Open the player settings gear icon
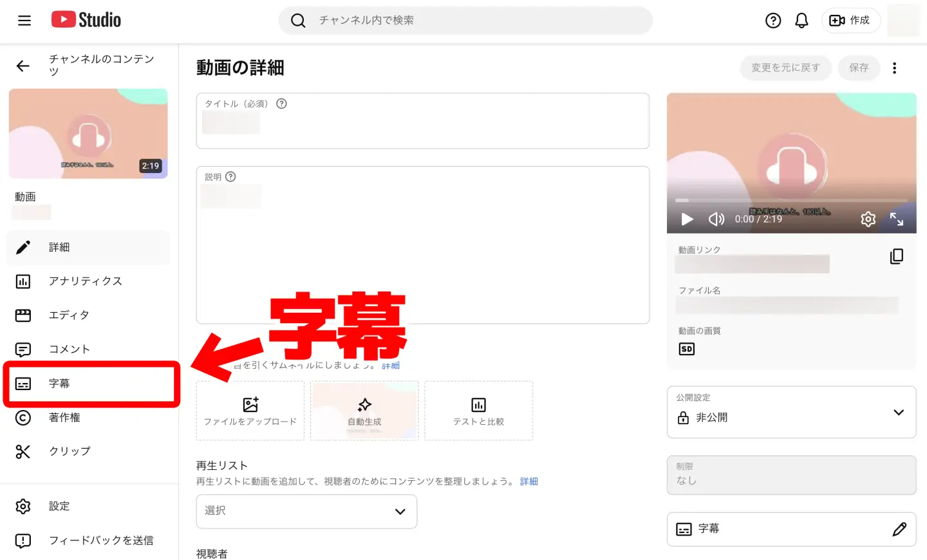 pos(868,219)
